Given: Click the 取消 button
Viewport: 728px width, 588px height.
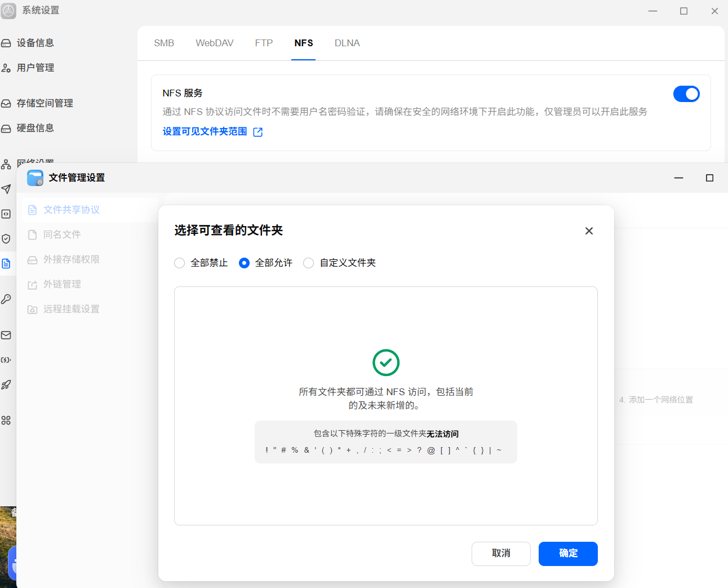Looking at the screenshot, I should (x=501, y=554).
